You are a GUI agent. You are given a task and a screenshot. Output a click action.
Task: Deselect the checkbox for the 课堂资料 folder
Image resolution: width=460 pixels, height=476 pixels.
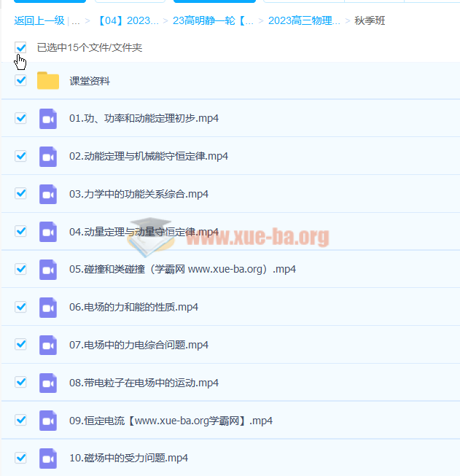point(20,80)
